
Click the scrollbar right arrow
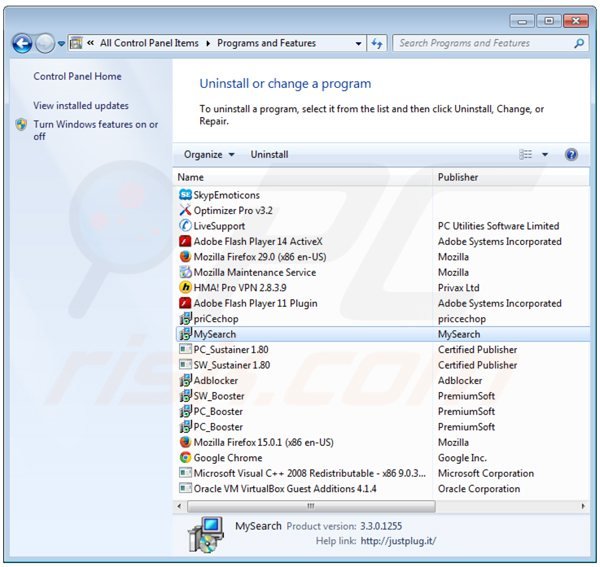click(583, 506)
